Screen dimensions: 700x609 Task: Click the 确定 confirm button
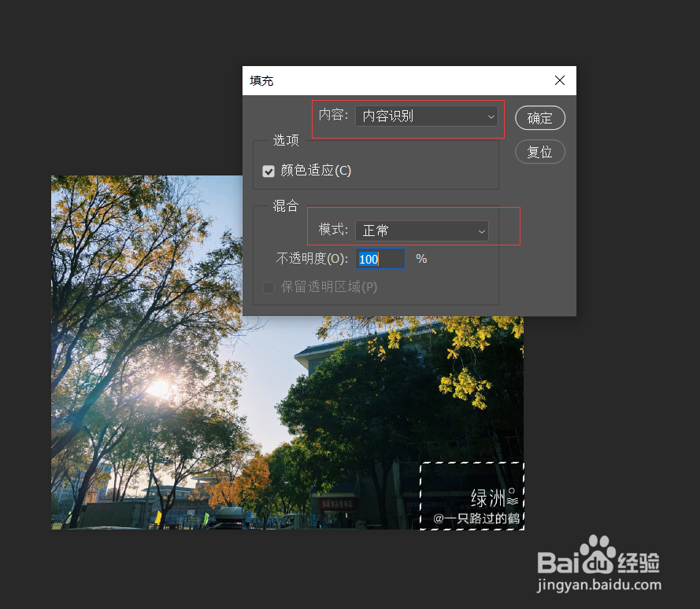coord(539,118)
